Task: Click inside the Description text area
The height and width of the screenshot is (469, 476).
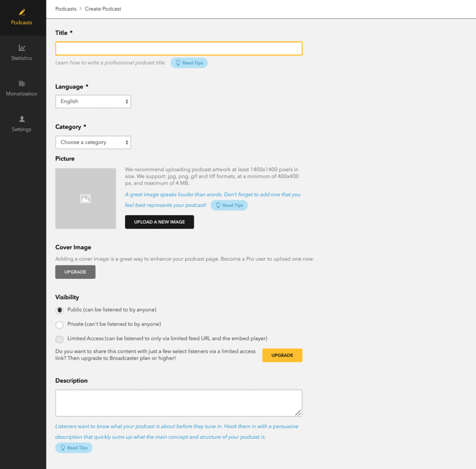Action: pyautogui.click(x=178, y=403)
